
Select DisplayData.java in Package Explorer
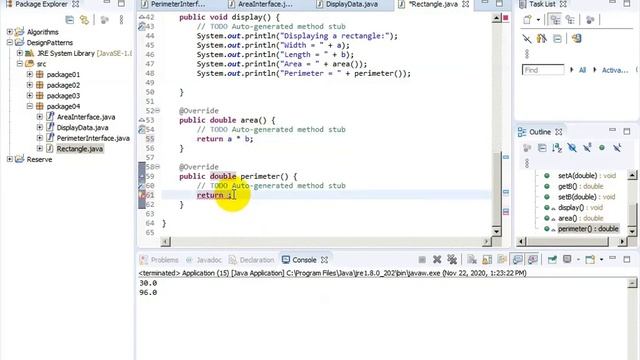[x=82, y=127]
